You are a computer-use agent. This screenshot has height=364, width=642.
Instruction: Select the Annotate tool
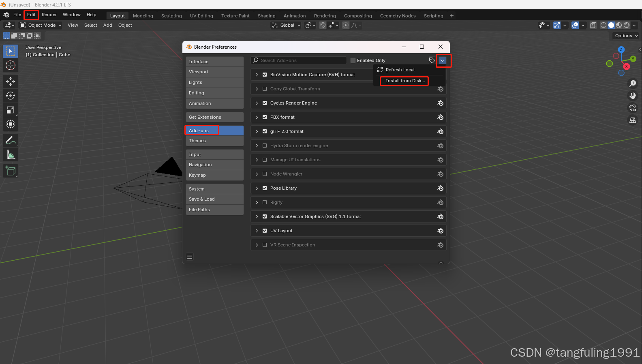click(11, 141)
